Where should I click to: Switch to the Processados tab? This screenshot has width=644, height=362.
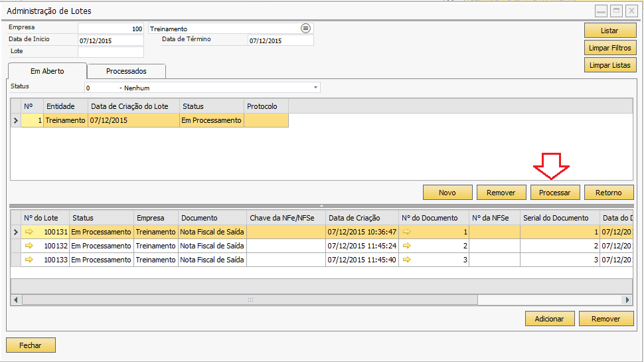click(x=127, y=71)
